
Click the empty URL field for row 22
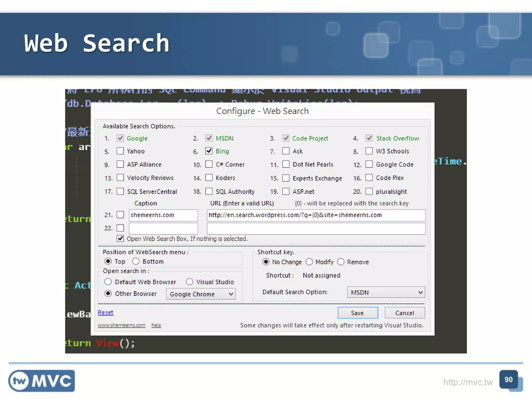tap(316, 229)
